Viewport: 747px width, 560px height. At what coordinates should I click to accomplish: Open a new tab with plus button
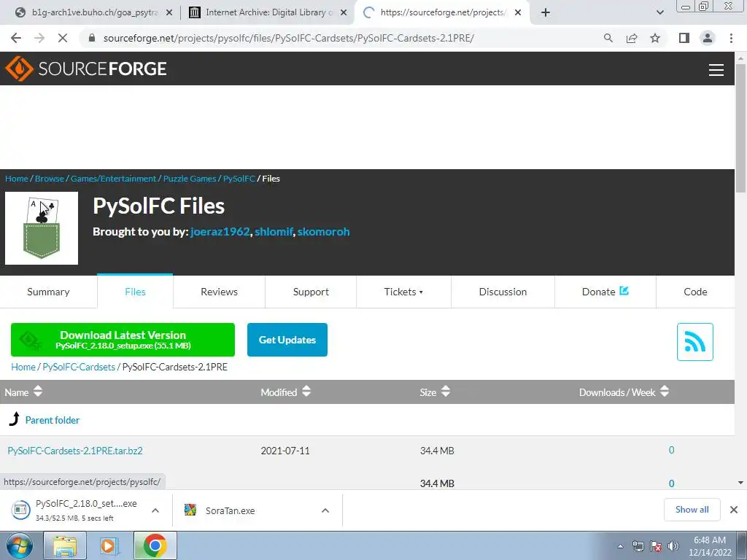coord(546,12)
